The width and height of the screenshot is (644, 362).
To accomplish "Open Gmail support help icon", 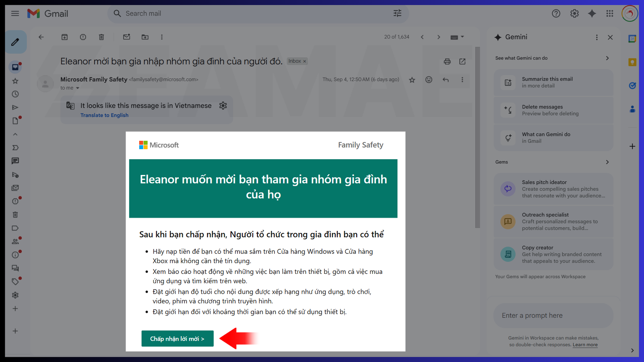I will (x=556, y=14).
